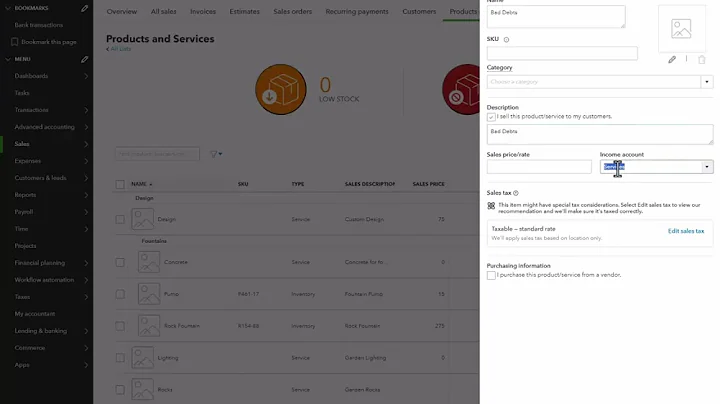
Task: Click the Pump product image icon
Action: 149,294
